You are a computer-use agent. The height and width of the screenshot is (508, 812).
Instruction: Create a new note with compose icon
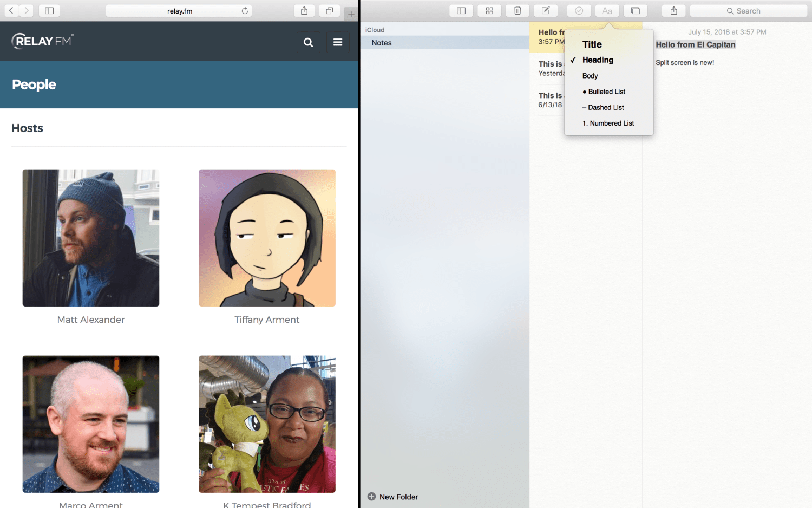click(x=546, y=11)
